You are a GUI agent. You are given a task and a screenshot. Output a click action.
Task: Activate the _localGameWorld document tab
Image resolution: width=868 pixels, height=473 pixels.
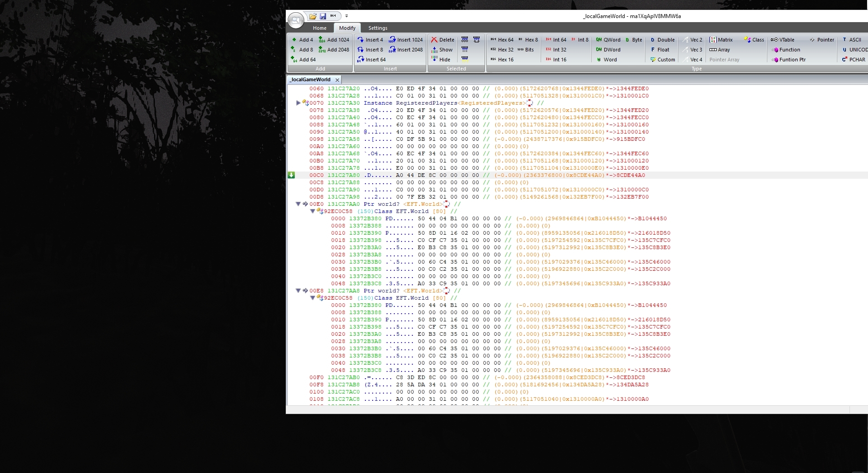311,79
